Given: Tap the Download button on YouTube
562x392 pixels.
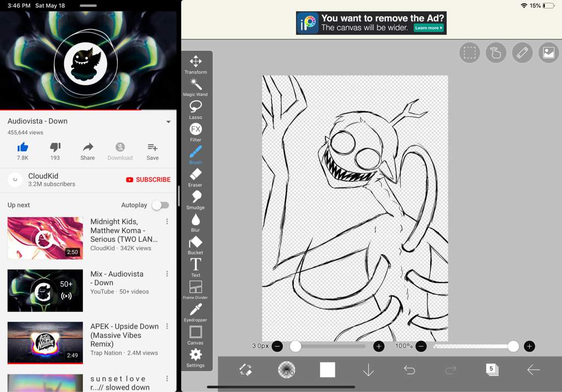Looking at the screenshot, I should tap(120, 151).
